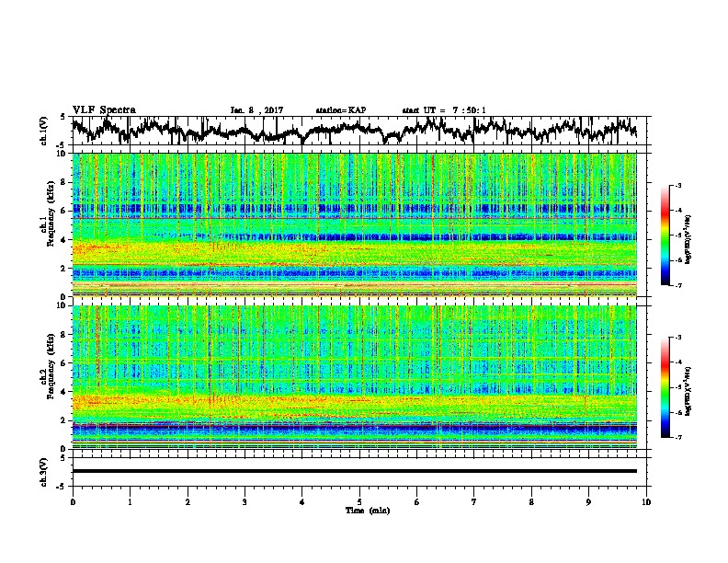The height and width of the screenshot is (563, 728).
Task: Click the "-7" label on ch.1 colorbar
Action: (x=677, y=285)
